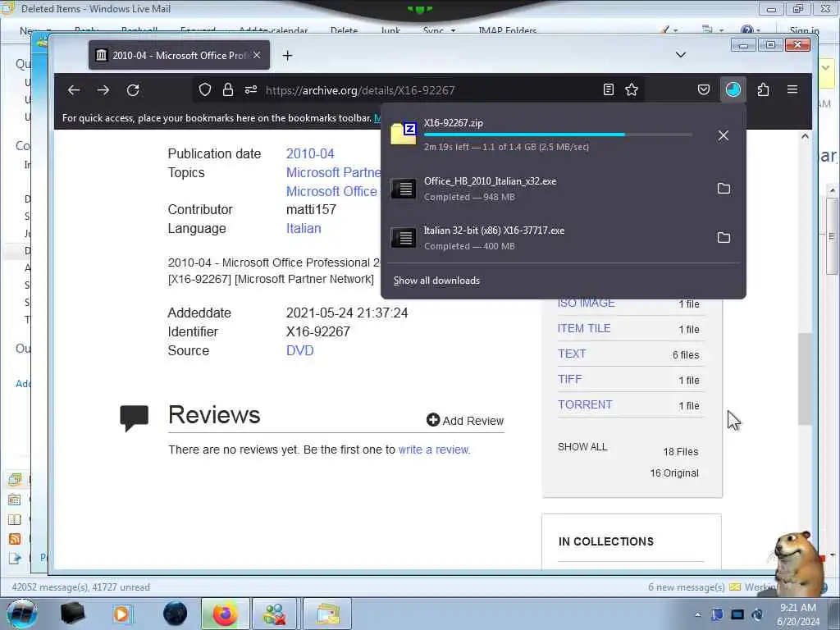Toggle Reader View icon
This screenshot has height=630, width=840.
(x=609, y=89)
